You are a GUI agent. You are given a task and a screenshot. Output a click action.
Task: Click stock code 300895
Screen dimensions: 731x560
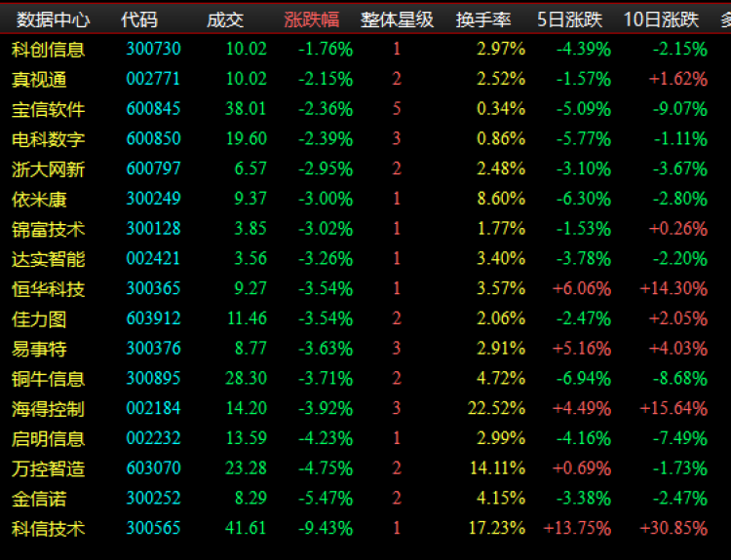153,378
